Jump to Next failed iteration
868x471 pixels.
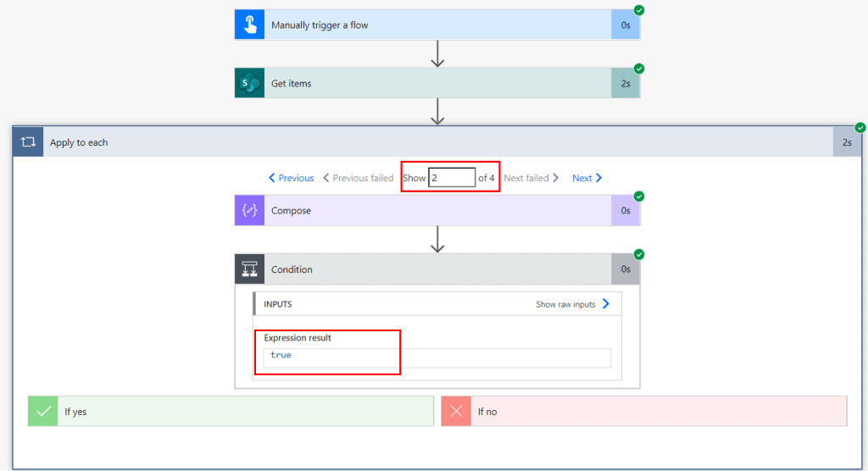pyautogui.click(x=531, y=178)
